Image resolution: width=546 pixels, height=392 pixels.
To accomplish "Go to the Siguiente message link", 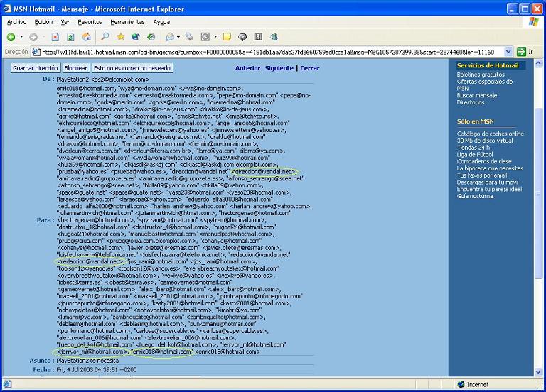I will tap(279, 68).
